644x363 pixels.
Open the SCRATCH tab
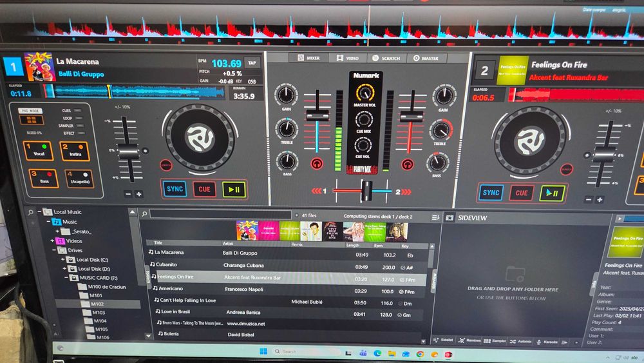[x=386, y=59]
